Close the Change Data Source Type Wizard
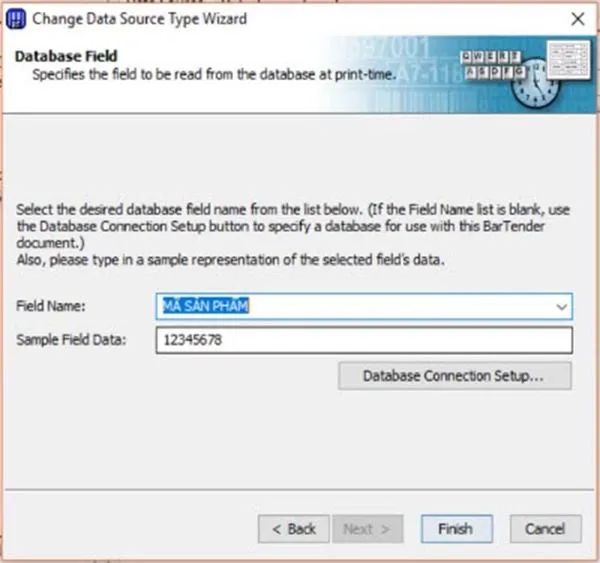The width and height of the screenshot is (600, 563). click(x=577, y=18)
